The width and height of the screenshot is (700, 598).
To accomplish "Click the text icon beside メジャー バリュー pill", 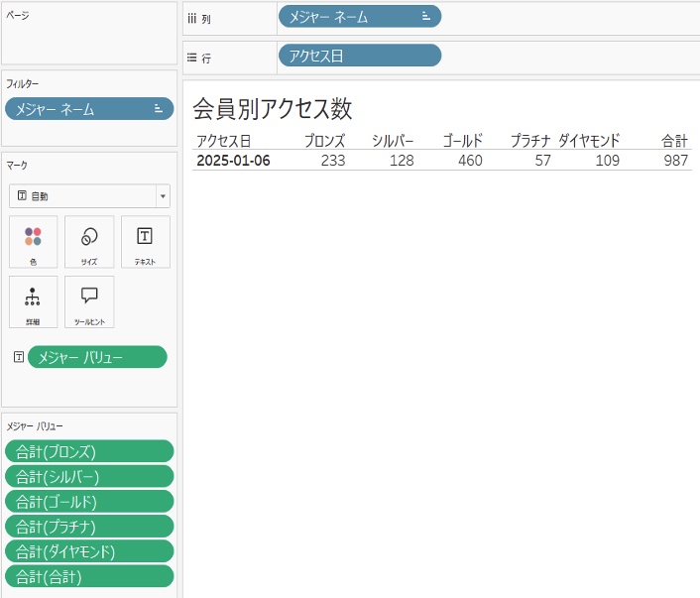I will click(18, 357).
